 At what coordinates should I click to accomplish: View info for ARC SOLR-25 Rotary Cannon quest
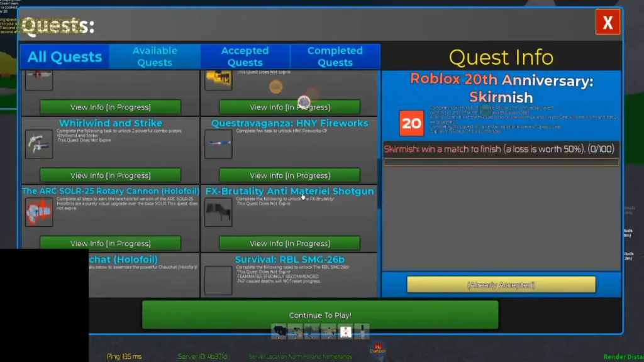(x=111, y=243)
